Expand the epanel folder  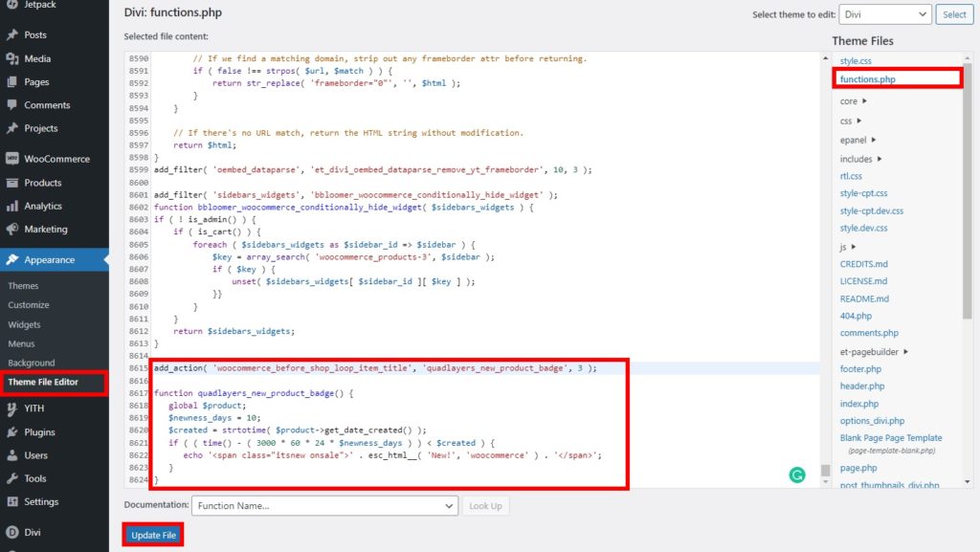click(x=857, y=140)
